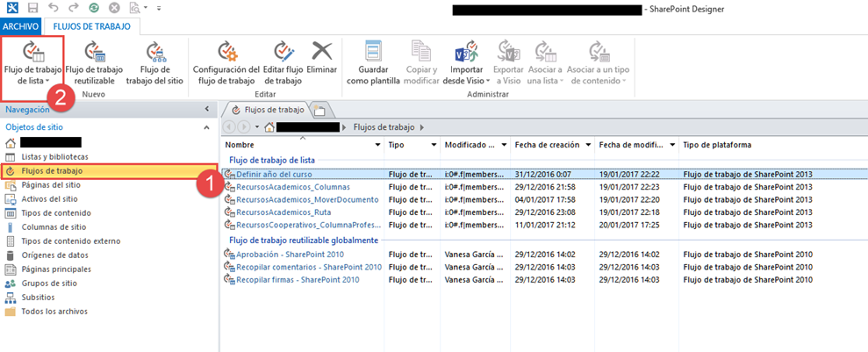Save using the quick access floppy icon
The image size is (868, 352).
[x=32, y=8]
